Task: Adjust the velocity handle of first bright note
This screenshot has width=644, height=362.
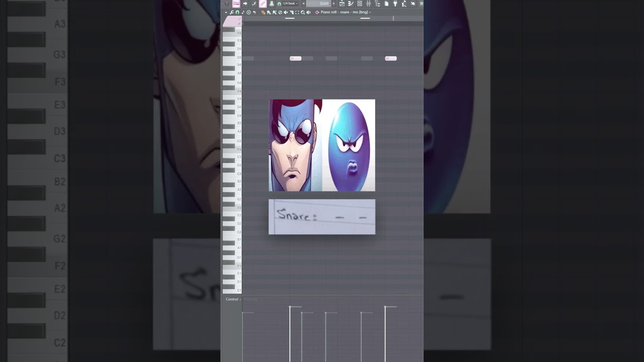Action: point(290,307)
